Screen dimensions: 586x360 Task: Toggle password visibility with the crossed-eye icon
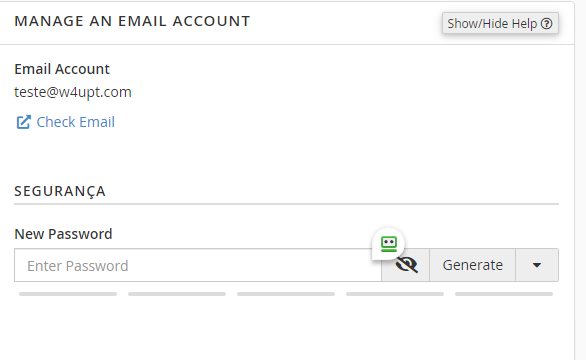point(406,265)
